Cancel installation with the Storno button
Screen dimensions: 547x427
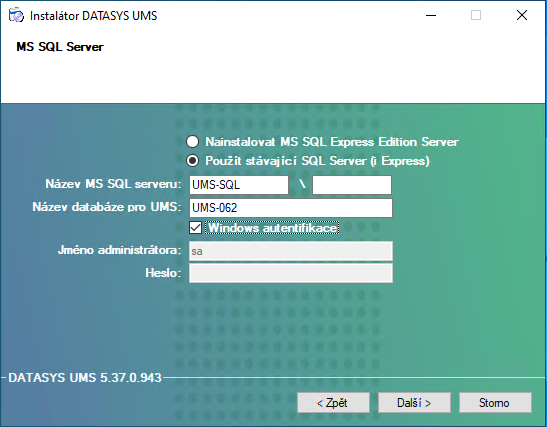coord(495,403)
